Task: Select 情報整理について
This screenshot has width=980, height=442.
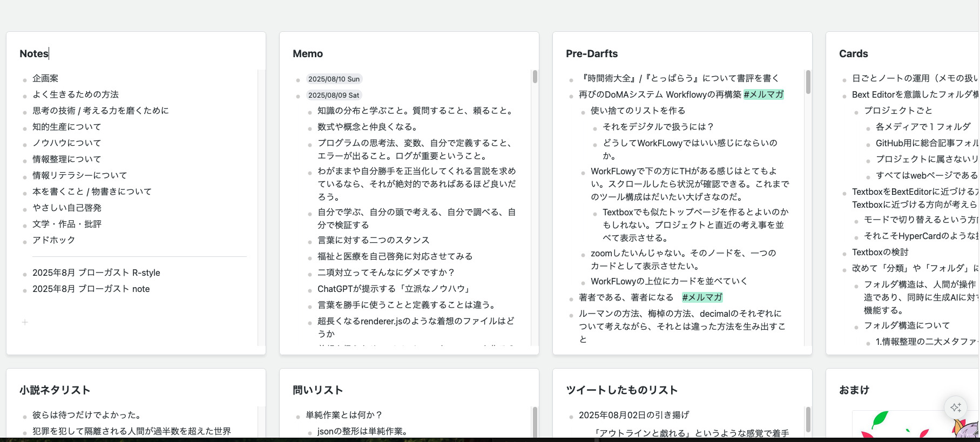Action: click(67, 159)
